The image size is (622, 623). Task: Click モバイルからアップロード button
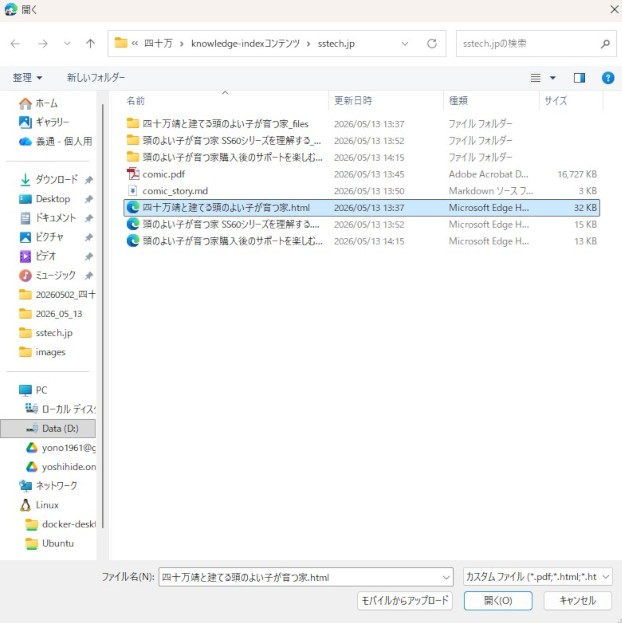click(405, 600)
